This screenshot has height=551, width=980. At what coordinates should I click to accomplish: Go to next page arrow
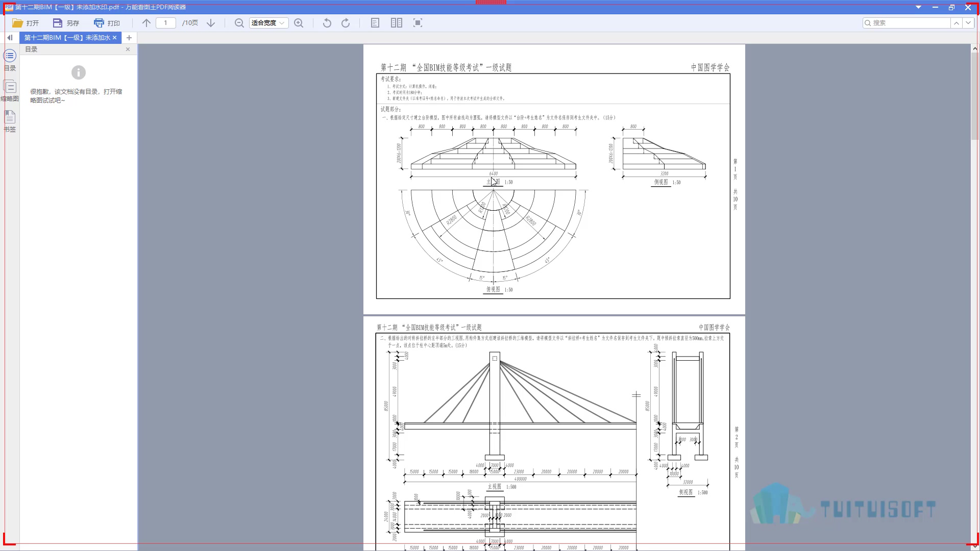211,23
